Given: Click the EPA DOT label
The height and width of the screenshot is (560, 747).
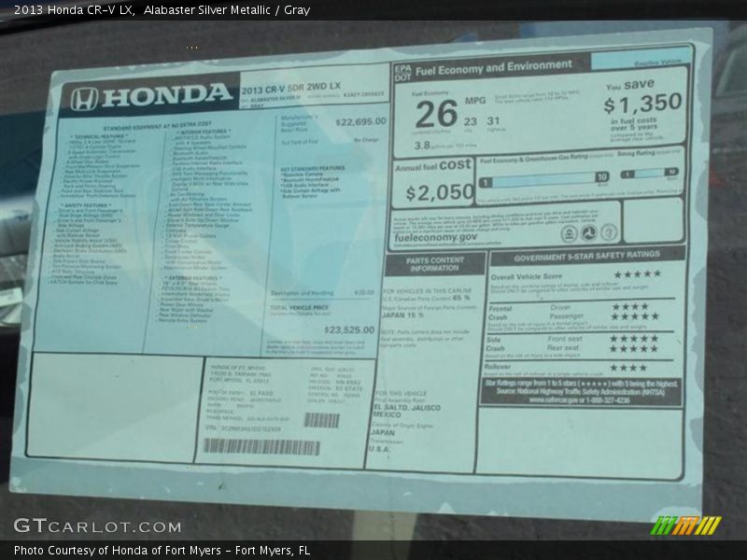Looking at the screenshot, I should (402, 73).
